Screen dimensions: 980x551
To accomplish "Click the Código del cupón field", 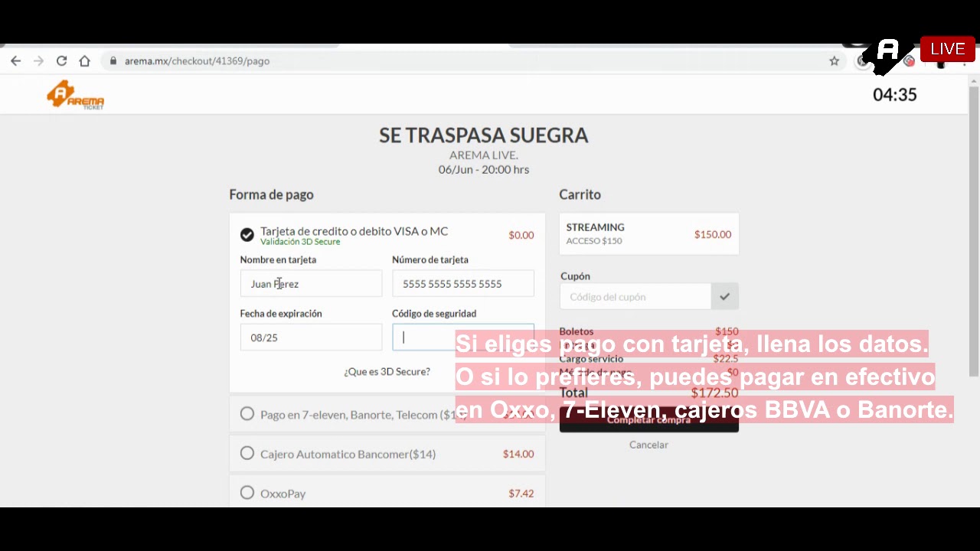I will coord(635,296).
